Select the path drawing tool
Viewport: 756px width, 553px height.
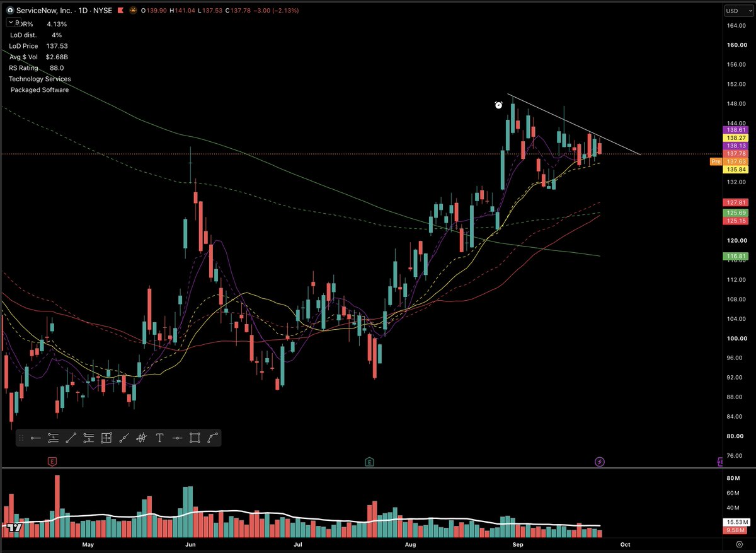(x=213, y=438)
